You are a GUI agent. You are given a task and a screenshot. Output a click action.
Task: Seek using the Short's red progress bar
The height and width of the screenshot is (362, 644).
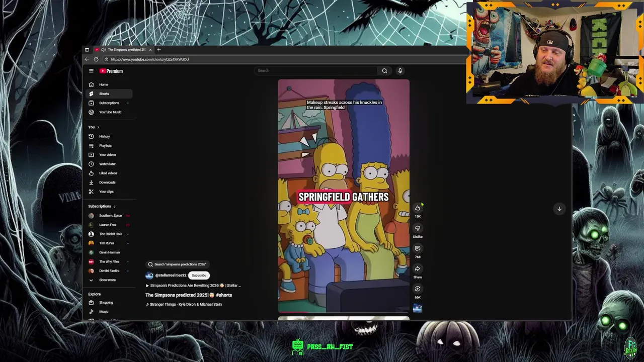pos(344,312)
